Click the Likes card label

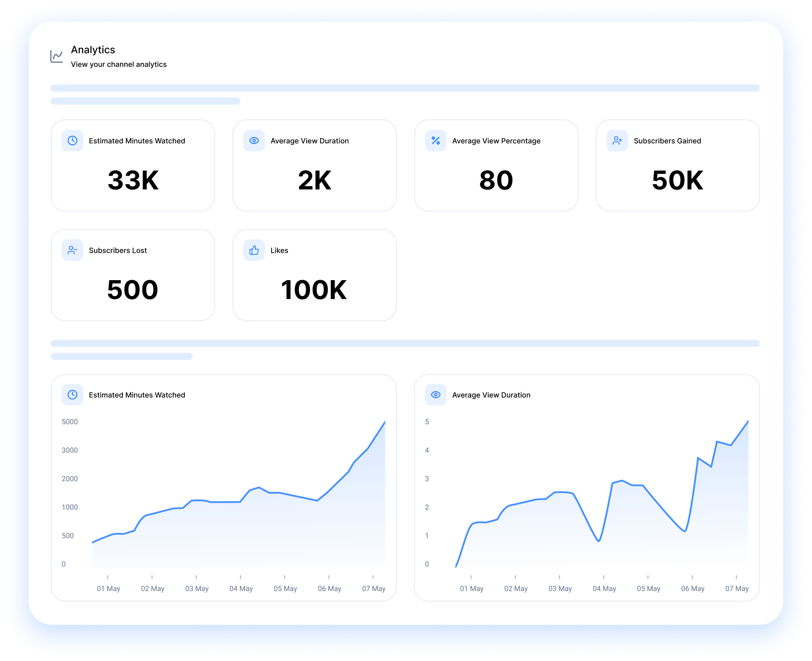[x=279, y=250]
